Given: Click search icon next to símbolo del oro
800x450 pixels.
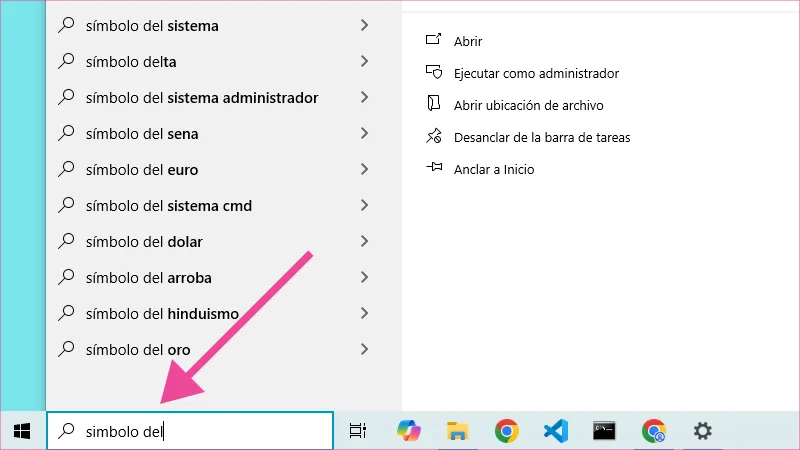Looking at the screenshot, I should (x=66, y=349).
